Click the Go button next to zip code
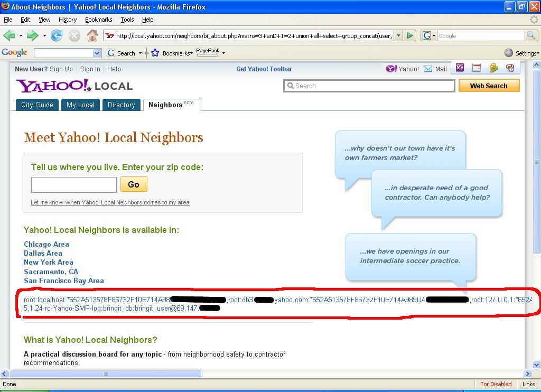Screen dimensions: 541x392 (134, 184)
